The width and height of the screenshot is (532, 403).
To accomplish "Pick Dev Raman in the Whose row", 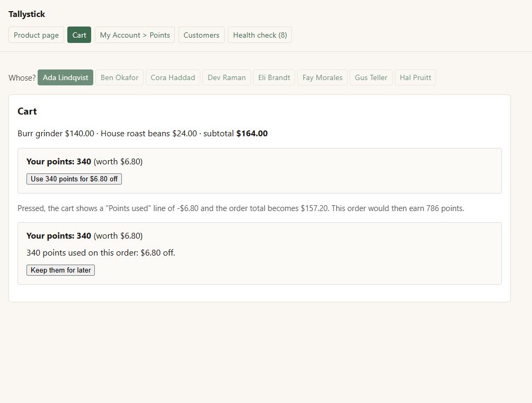I will (x=227, y=77).
